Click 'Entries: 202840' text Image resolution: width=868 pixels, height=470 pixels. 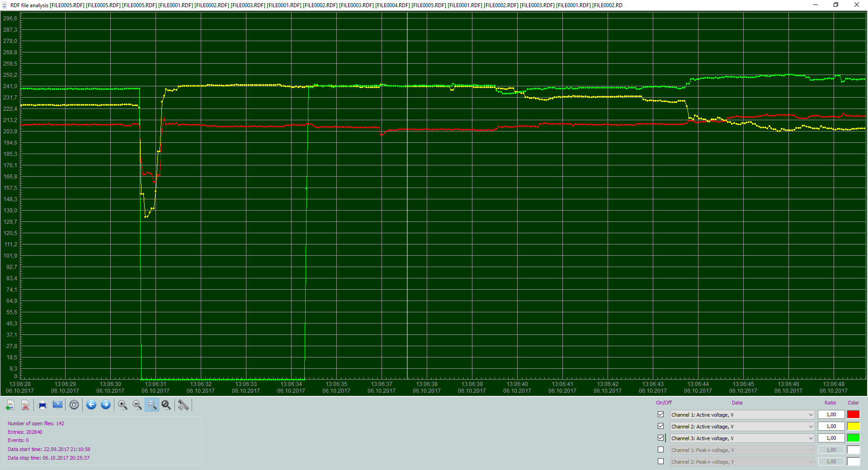[25, 432]
